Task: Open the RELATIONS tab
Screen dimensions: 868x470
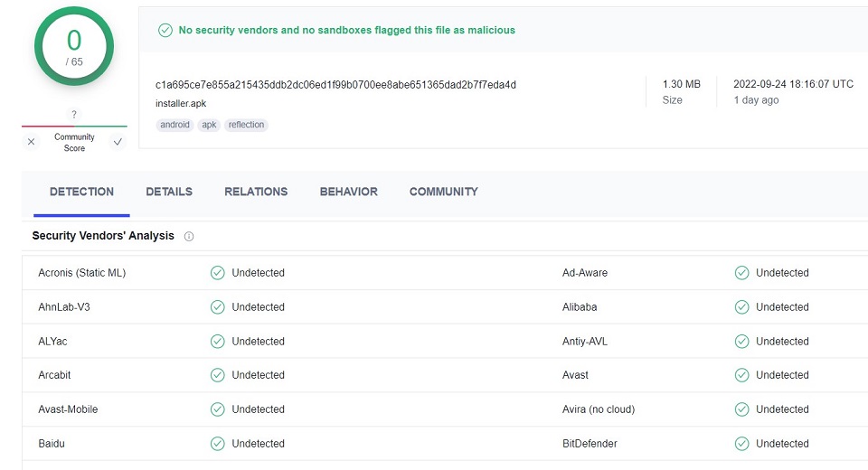Action: 256,192
